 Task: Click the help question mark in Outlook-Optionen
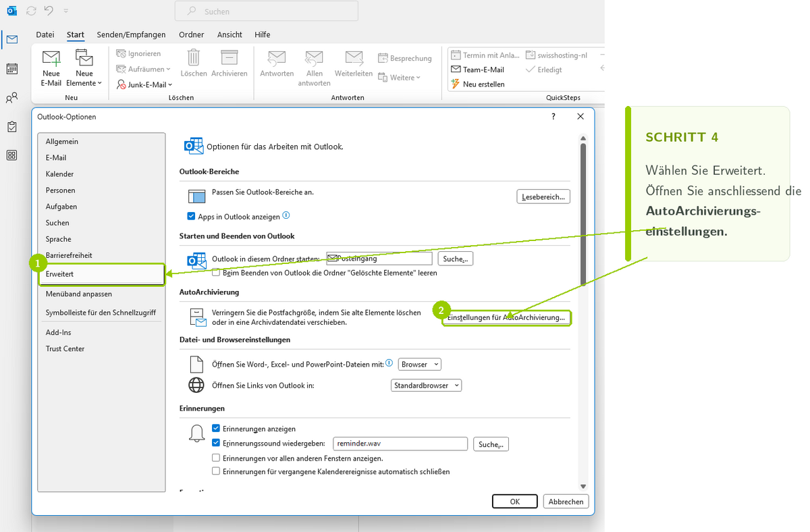(x=554, y=117)
